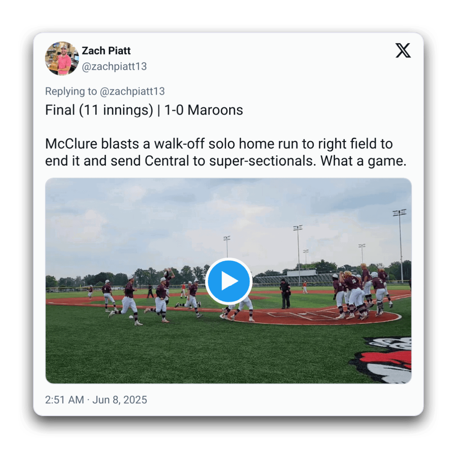Click the home plate batter's box in the video
Image resolution: width=457 pixels, height=476 pixels.
coord(303,315)
